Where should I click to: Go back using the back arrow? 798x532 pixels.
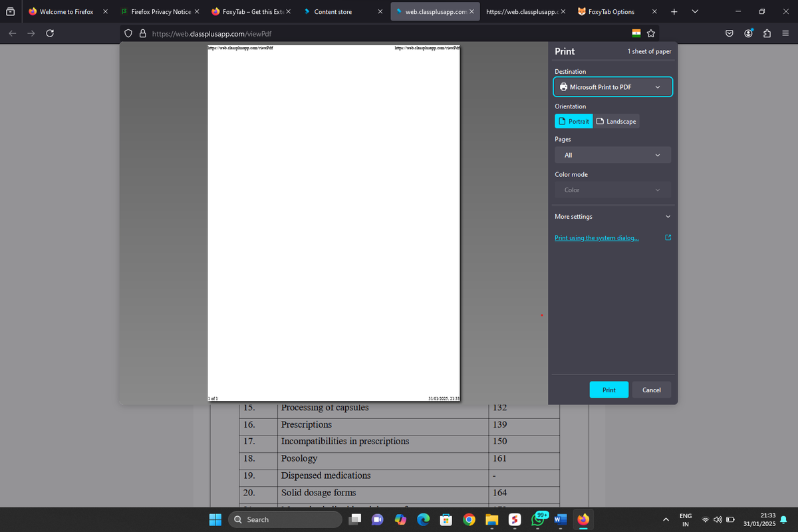pyautogui.click(x=14, y=33)
